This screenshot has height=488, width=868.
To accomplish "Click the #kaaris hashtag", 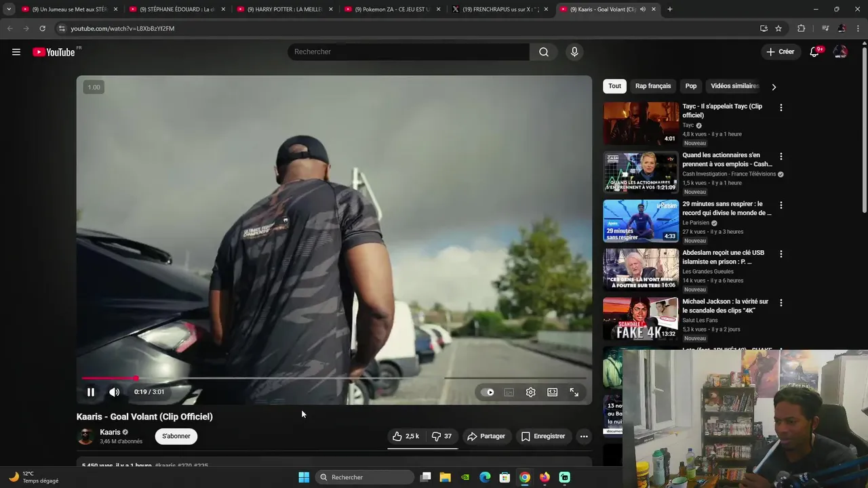I will [165, 466].
